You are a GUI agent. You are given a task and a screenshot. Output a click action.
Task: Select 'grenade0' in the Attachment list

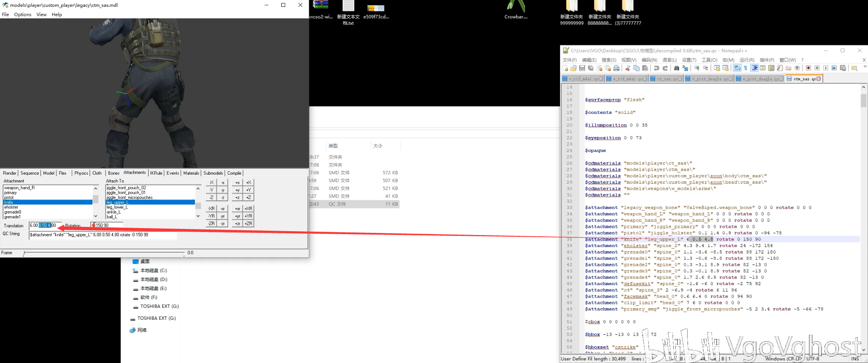(x=47, y=212)
